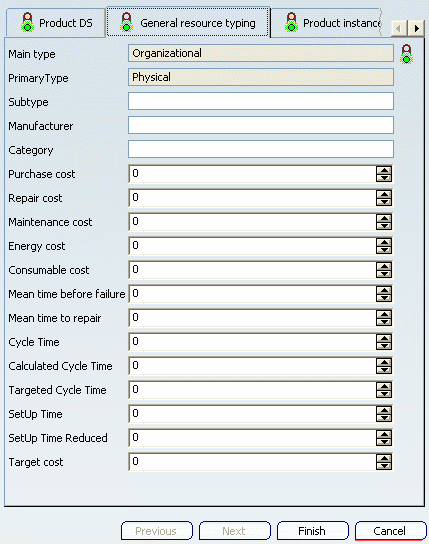Image resolution: width=429 pixels, height=544 pixels.
Task: Click traffic light icon on Product DS tab
Action: coord(28,23)
